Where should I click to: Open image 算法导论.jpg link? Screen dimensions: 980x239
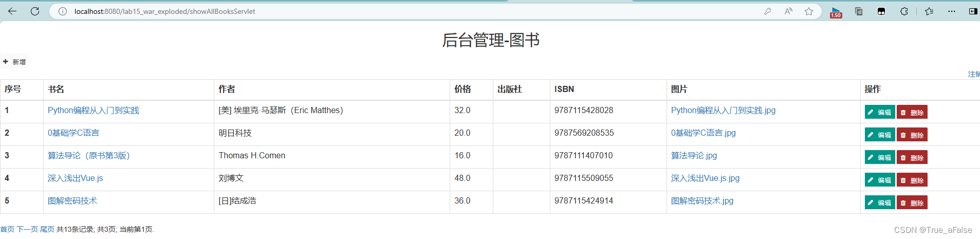[x=694, y=156]
